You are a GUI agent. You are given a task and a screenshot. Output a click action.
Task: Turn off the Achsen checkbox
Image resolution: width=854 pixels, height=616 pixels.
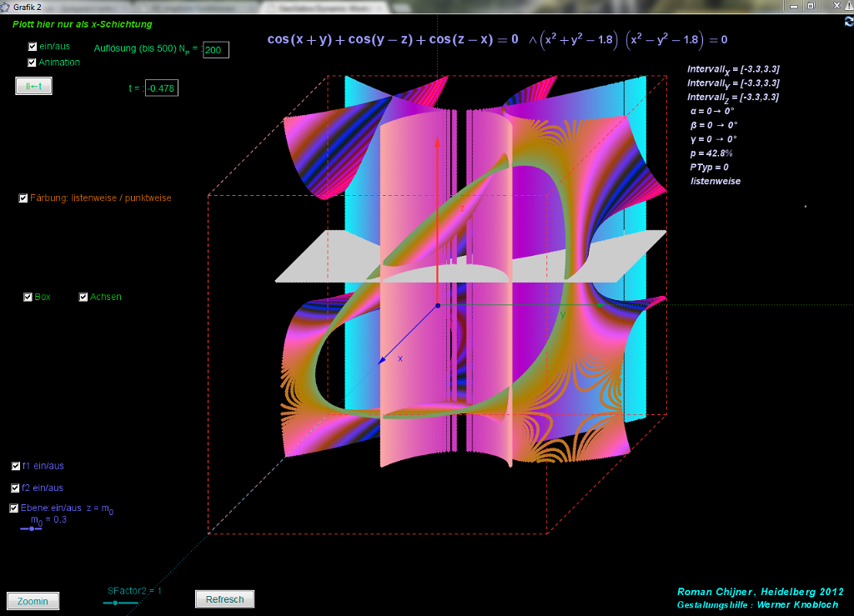tap(83, 297)
